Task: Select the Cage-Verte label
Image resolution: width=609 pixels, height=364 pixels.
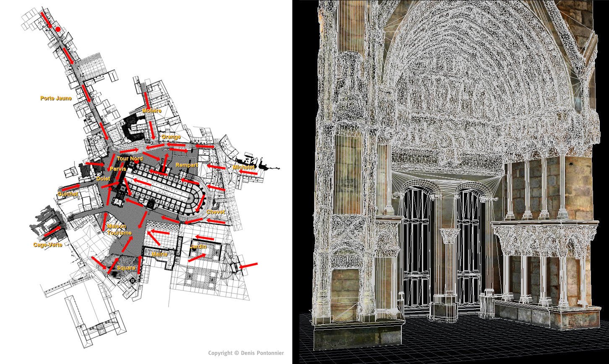Action: point(47,245)
